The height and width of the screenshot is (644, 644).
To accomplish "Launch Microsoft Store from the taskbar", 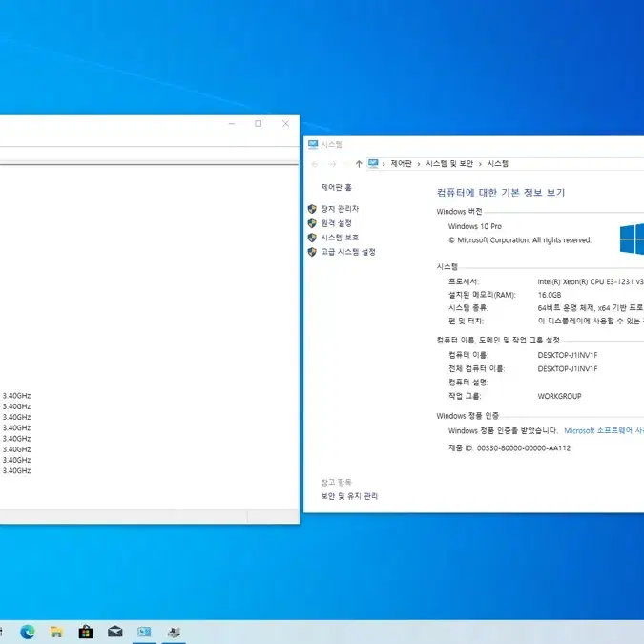I will [x=86, y=632].
